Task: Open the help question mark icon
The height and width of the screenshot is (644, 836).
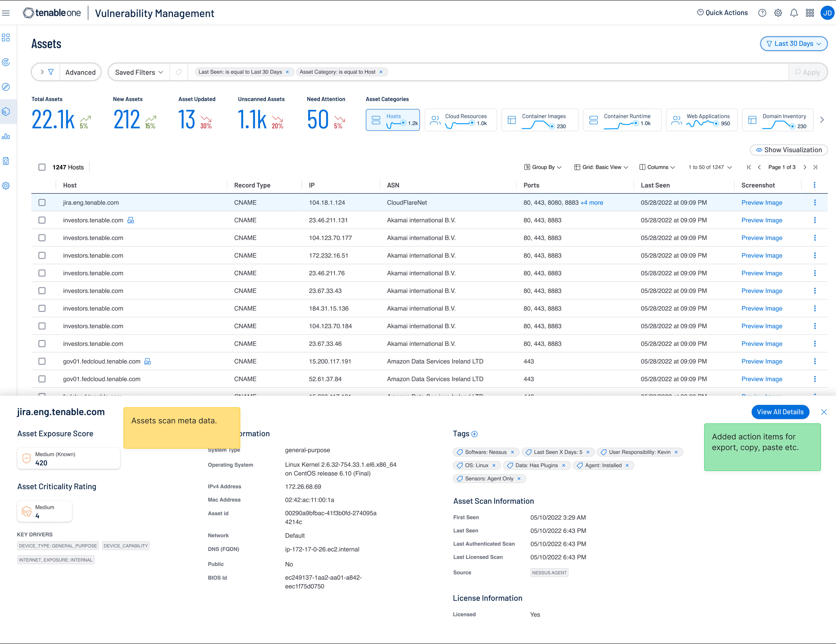Action: 762,13
